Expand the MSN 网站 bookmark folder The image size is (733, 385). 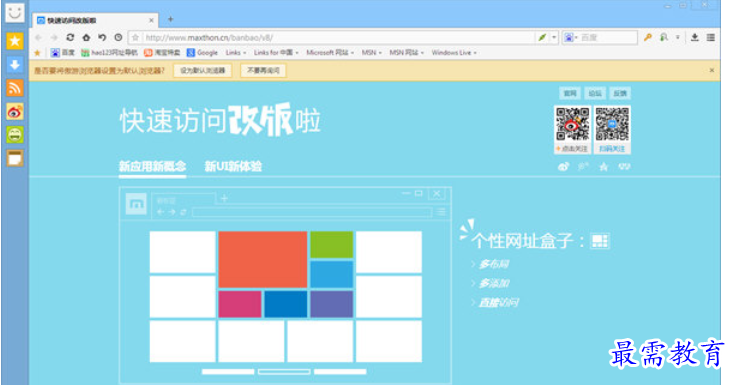click(x=406, y=53)
